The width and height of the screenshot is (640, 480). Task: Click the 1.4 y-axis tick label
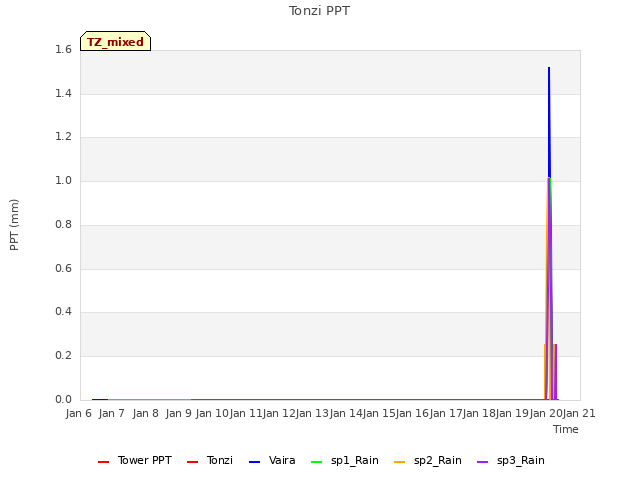point(63,93)
